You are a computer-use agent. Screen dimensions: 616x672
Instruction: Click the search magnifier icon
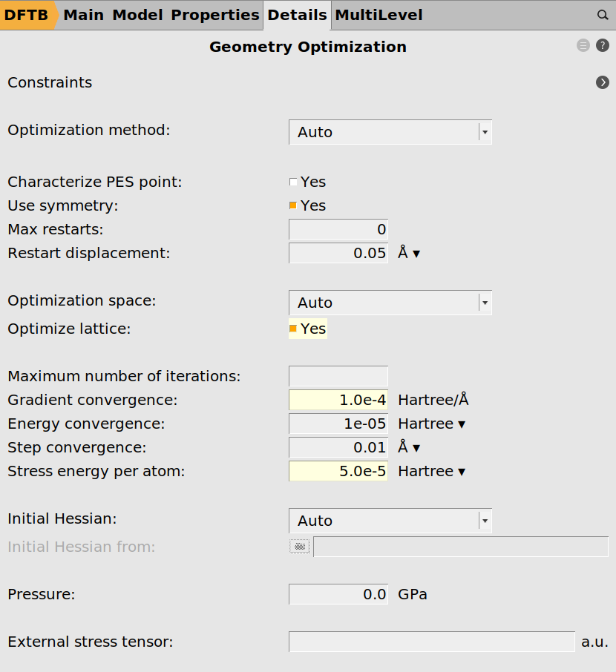[x=603, y=15]
